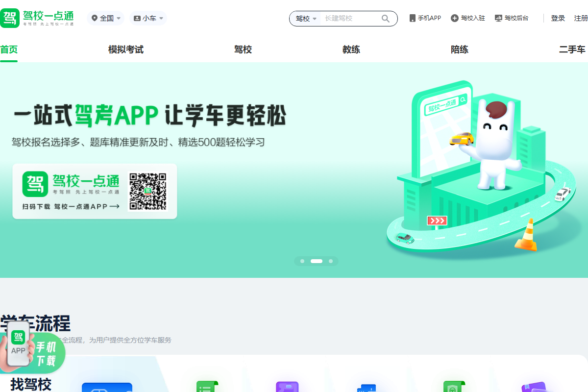The height and width of the screenshot is (392, 588).
Task: Open the 陪练 navigation tab
Action: click(460, 49)
